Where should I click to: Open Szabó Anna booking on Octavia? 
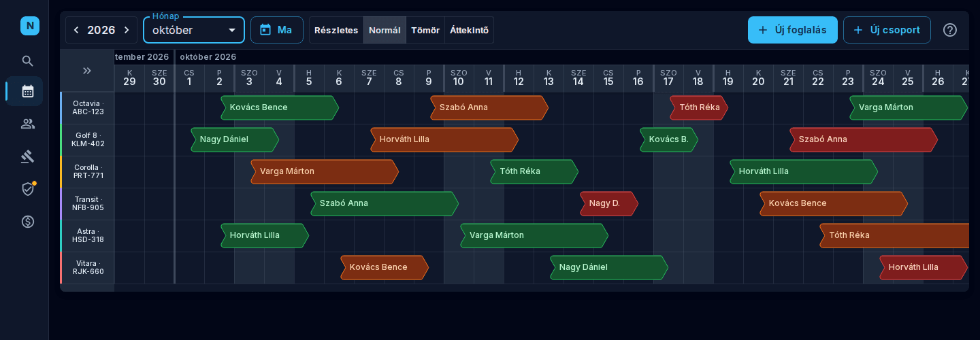click(489, 107)
